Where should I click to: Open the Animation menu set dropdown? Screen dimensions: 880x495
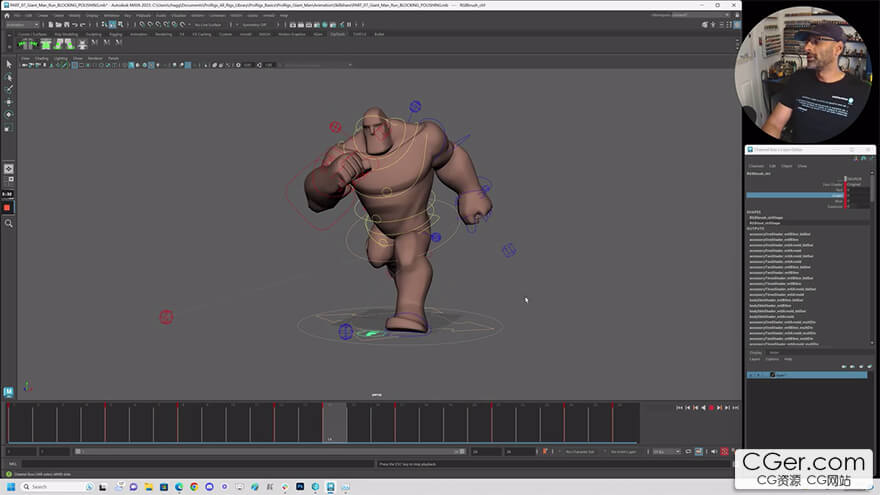(x=22, y=25)
